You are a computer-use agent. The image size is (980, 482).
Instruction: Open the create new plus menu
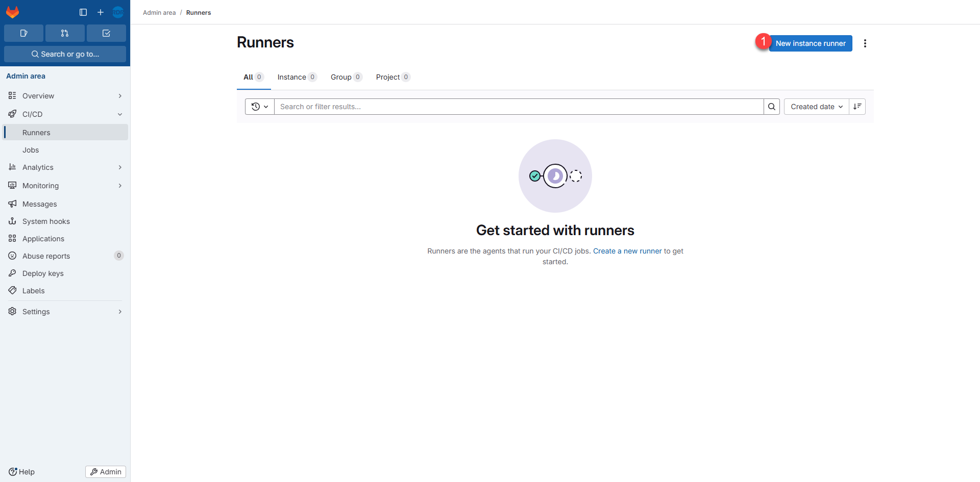pos(101,12)
